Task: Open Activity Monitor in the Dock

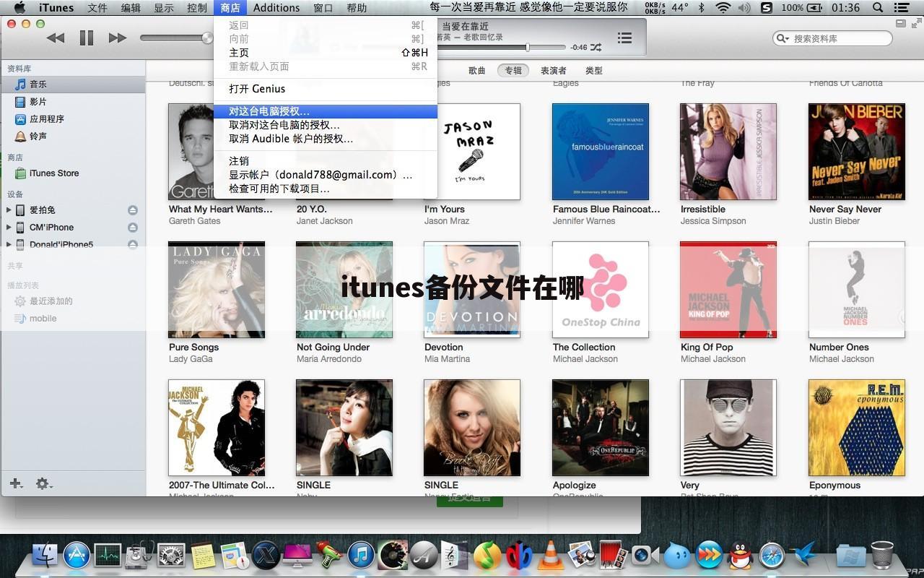Action: (x=108, y=555)
